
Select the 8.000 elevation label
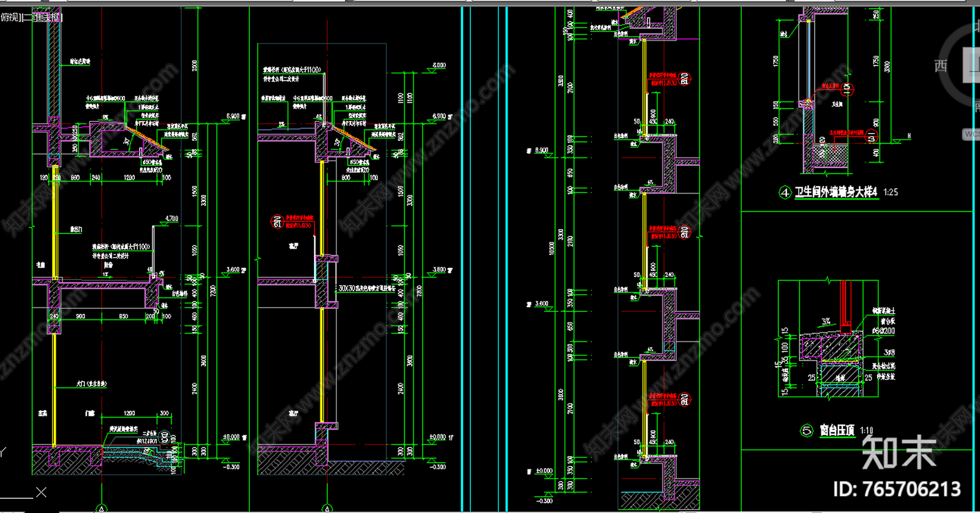(x=439, y=65)
